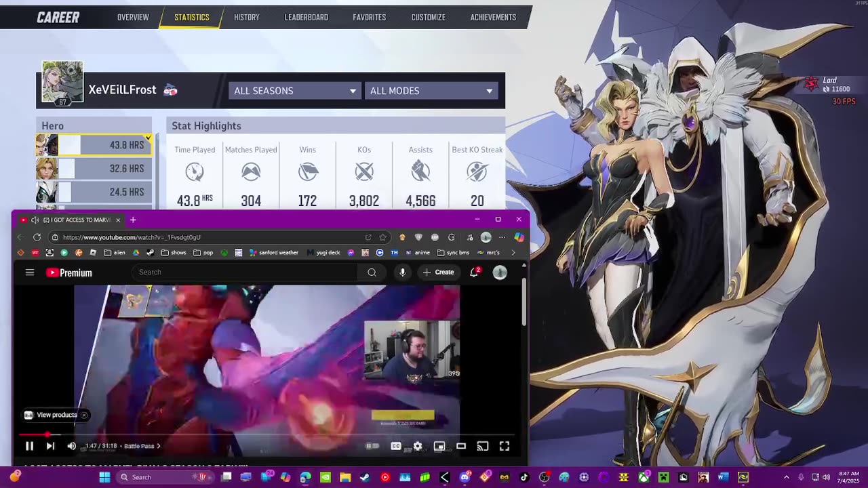Show hidden system tray icons

(787, 477)
